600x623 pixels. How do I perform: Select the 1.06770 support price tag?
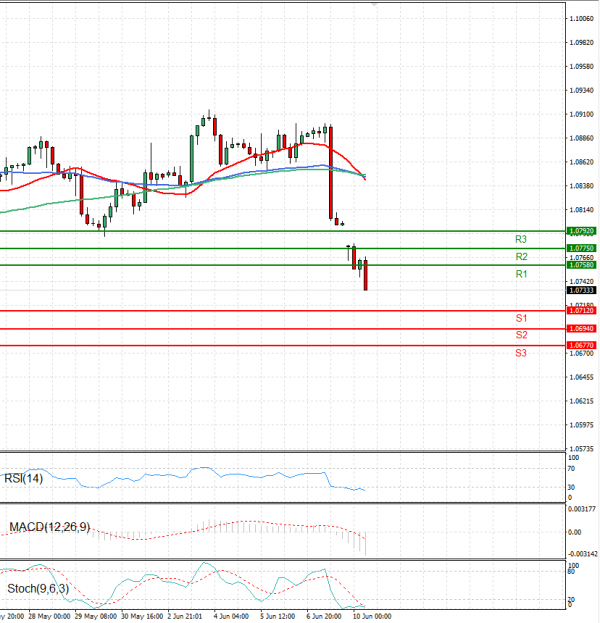(581, 346)
